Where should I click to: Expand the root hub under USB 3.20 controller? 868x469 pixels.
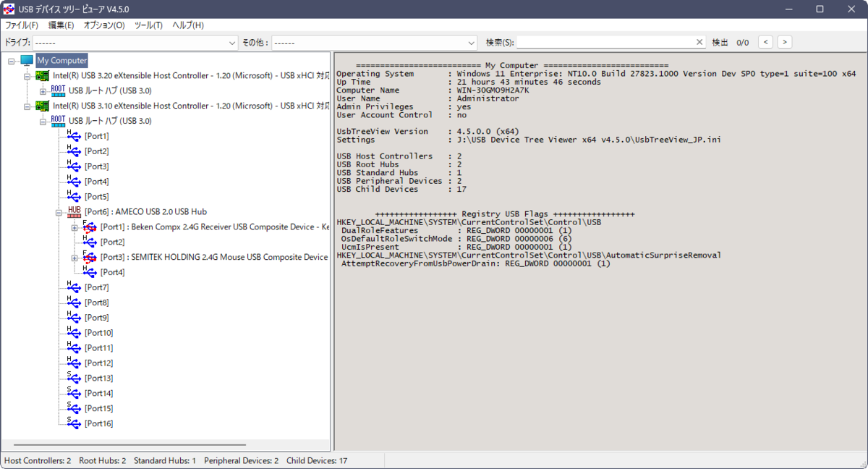tap(43, 91)
